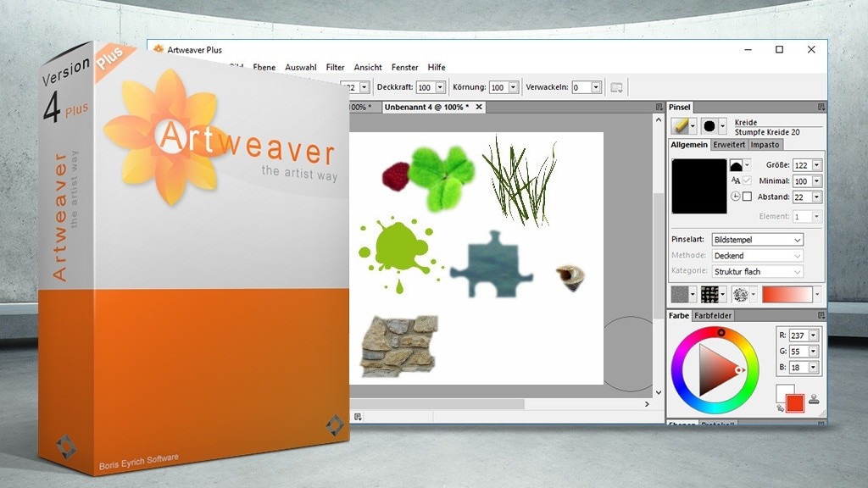868x488 pixels.
Task: Click the R value field showing 237
Action: point(798,335)
